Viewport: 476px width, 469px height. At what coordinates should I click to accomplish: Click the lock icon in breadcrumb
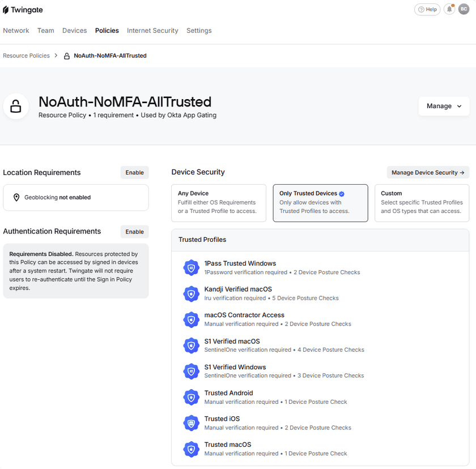[67, 56]
